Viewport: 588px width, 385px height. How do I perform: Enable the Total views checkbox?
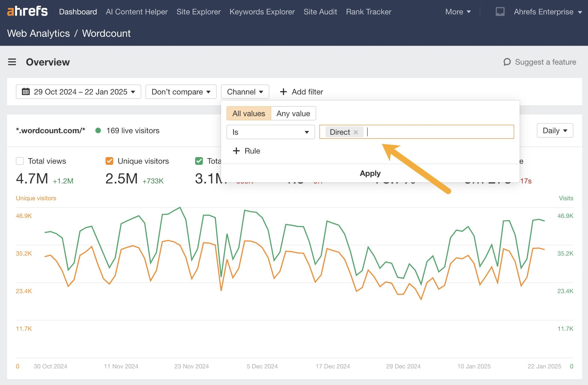pyautogui.click(x=20, y=161)
